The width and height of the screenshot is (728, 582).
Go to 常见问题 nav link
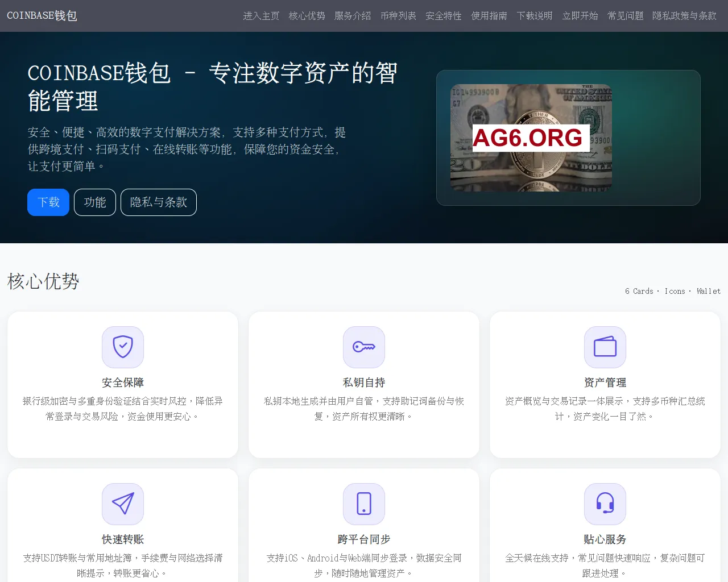[x=626, y=16]
